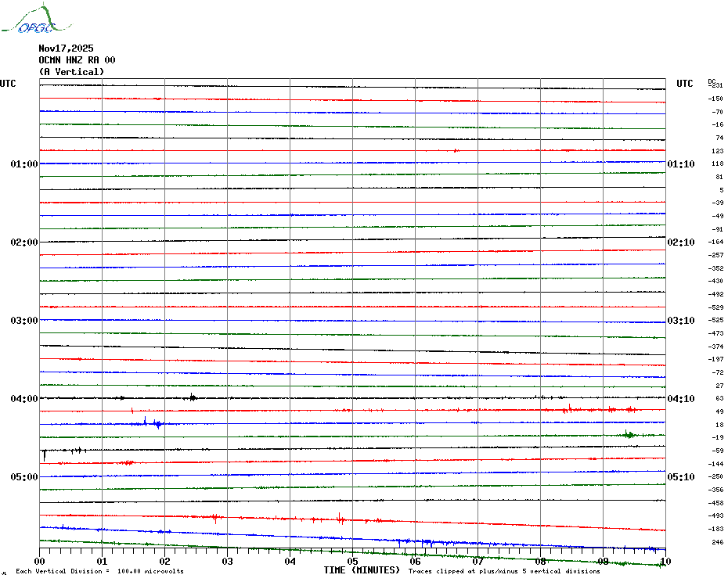Select the 03:00 hour marker on the left

[24, 321]
